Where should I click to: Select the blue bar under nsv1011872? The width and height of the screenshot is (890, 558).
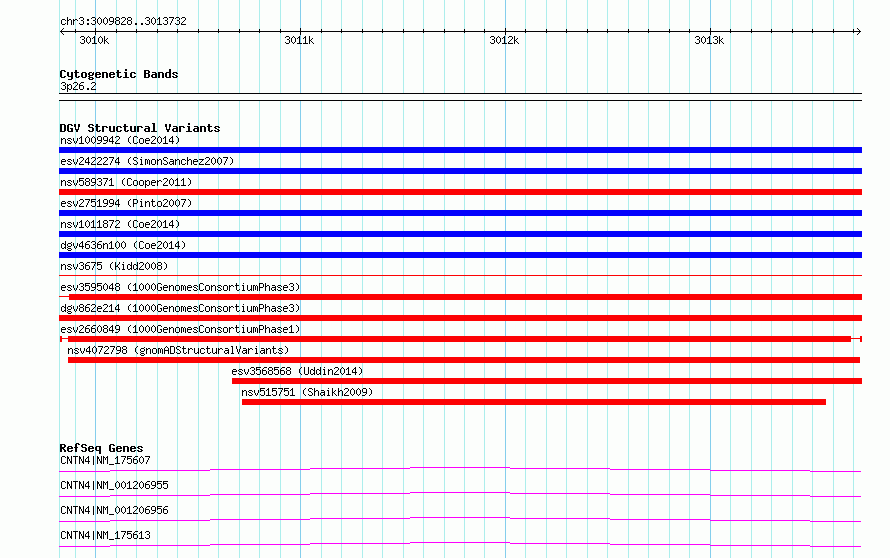click(x=460, y=234)
